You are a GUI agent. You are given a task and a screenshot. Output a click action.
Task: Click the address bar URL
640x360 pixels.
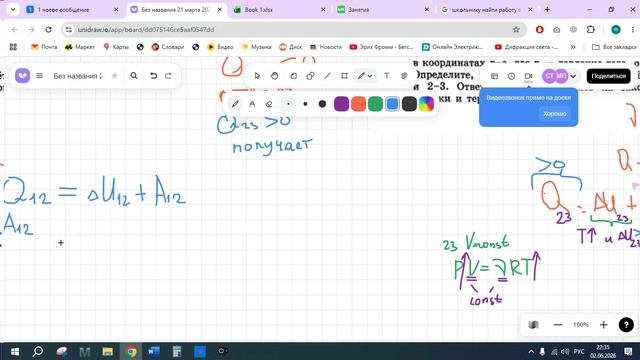click(146, 29)
